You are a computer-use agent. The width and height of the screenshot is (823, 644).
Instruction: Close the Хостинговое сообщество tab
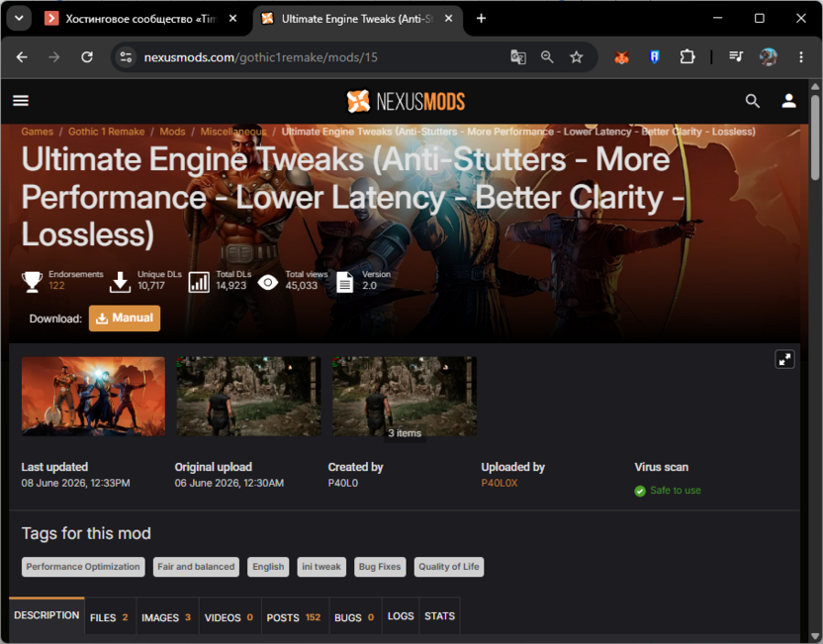233,19
